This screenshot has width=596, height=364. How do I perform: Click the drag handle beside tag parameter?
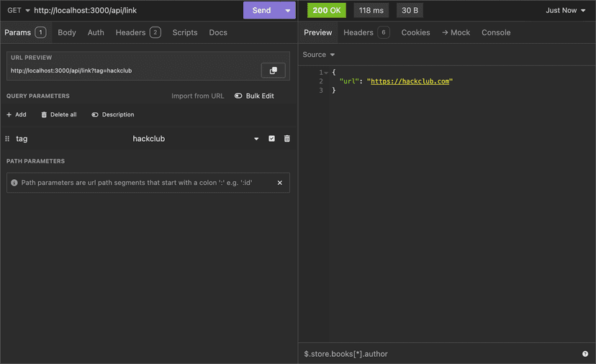7,139
